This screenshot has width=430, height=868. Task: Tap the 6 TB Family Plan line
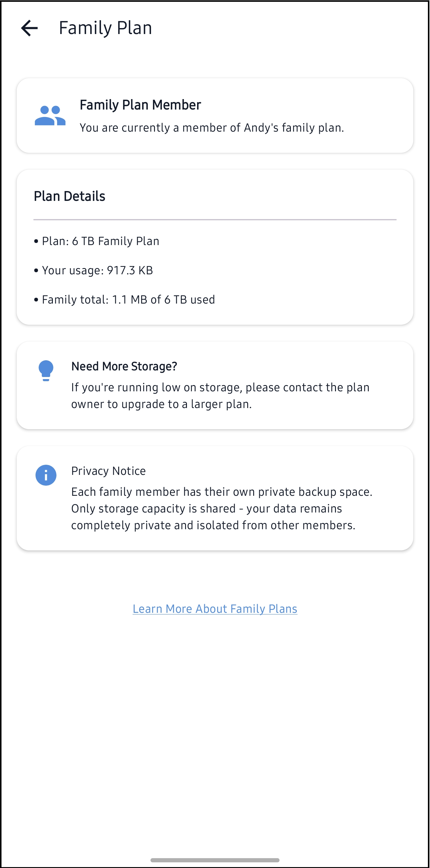[x=100, y=241]
